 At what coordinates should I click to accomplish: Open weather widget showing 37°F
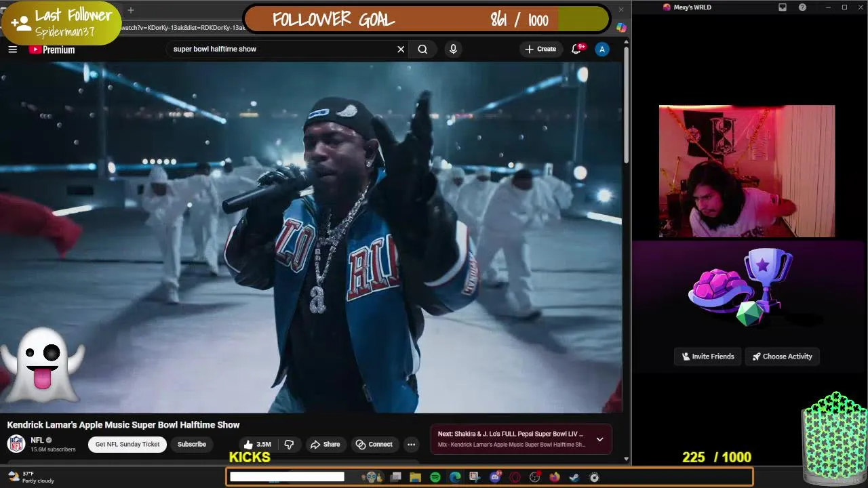(x=31, y=477)
